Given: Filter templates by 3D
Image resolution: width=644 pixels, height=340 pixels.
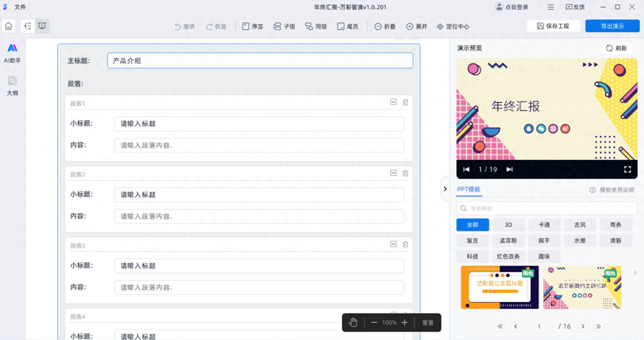Looking at the screenshot, I should [x=508, y=225].
